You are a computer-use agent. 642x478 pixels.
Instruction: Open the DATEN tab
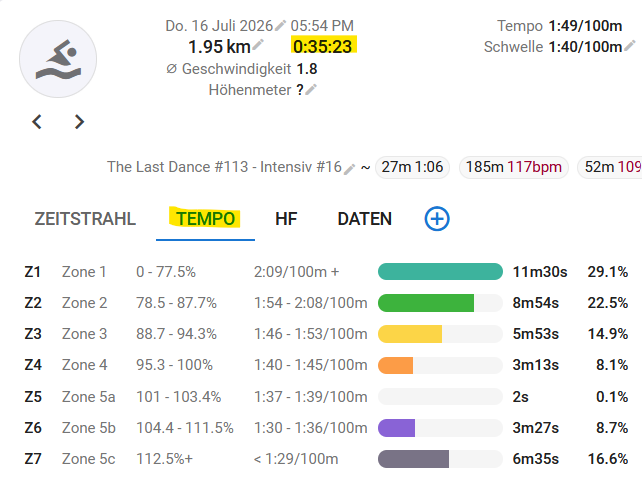point(364,219)
